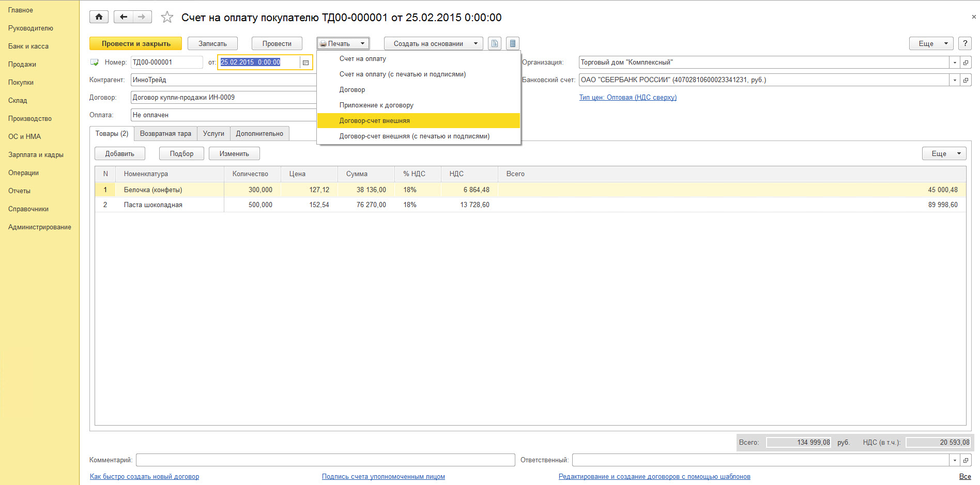Open Тип цен: Оптовая (НДС сверху) link
980x485 pixels.
point(627,98)
